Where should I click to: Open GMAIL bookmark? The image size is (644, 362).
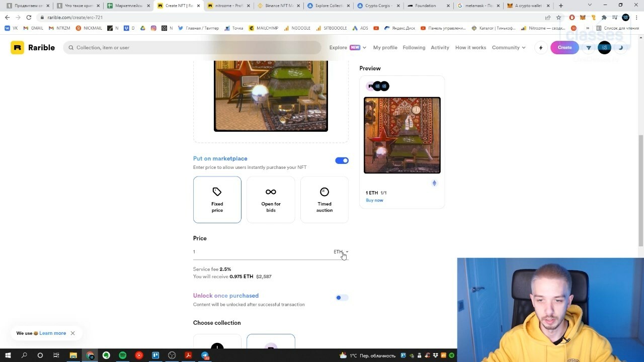coord(33,28)
